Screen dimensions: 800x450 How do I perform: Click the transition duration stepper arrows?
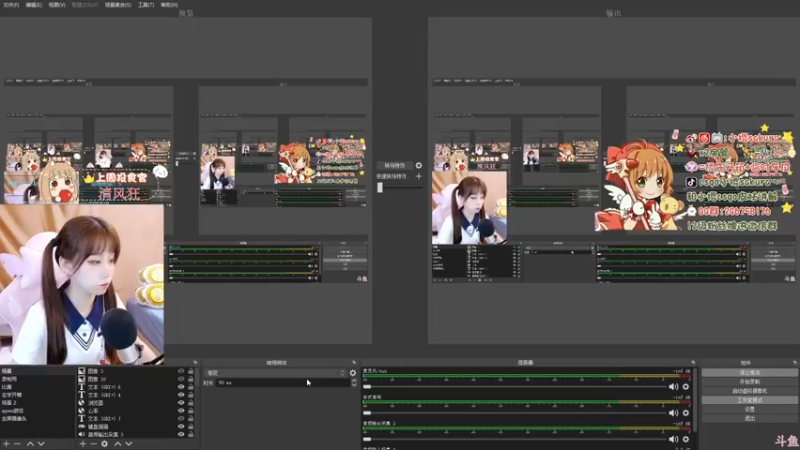(x=354, y=383)
